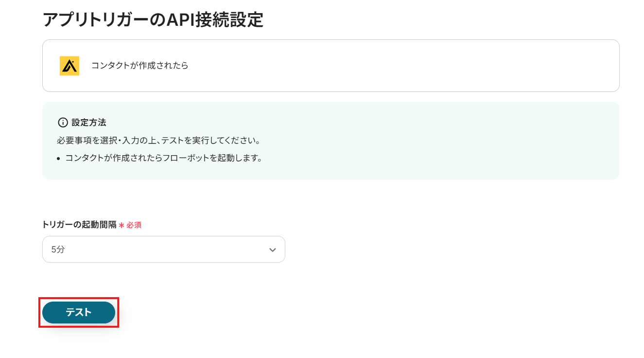Open the トリガーの起動間隔 combo box

click(x=163, y=250)
